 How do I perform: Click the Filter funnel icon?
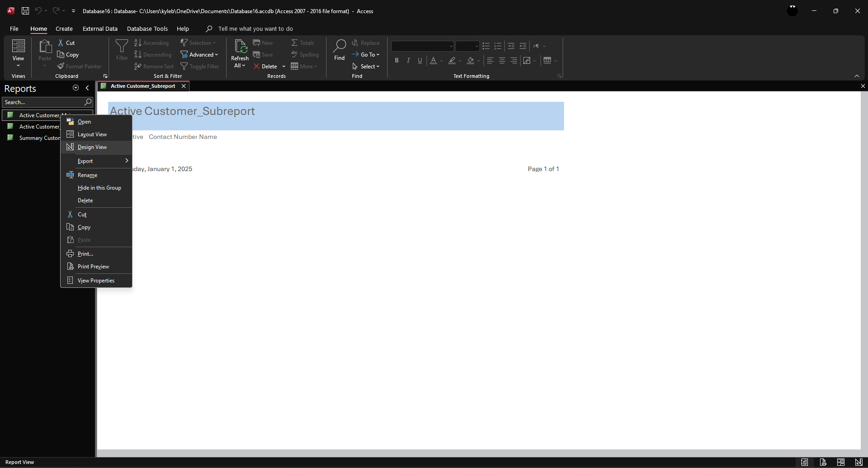(x=122, y=50)
